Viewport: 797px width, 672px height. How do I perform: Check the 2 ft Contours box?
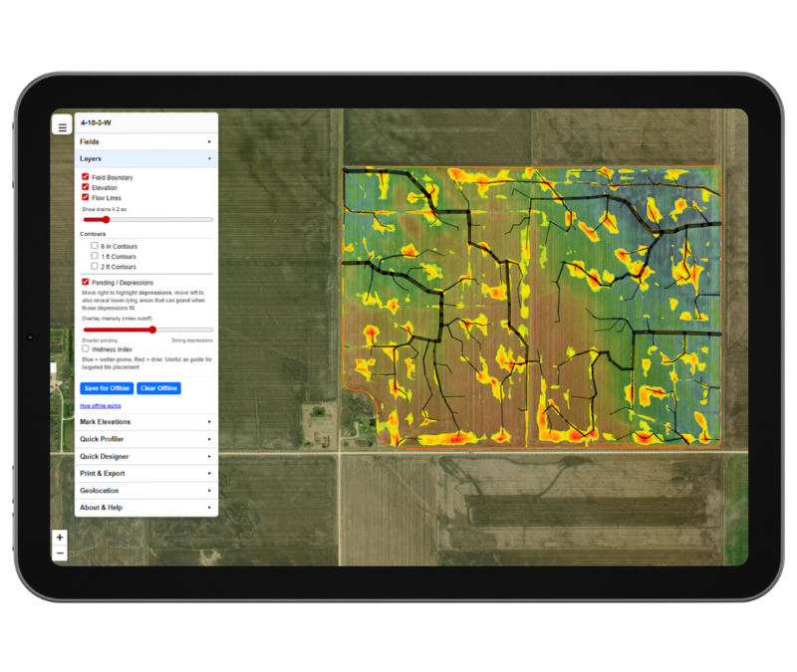[x=95, y=267]
